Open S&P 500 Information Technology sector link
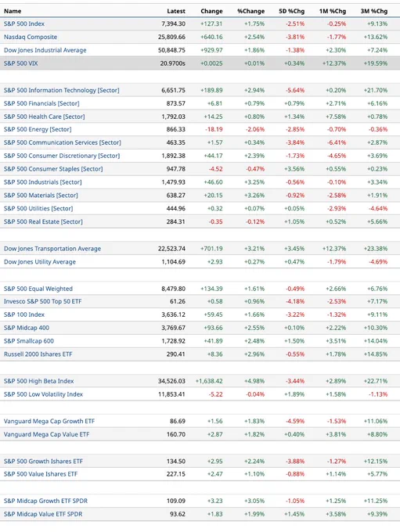This screenshot has height=532, width=400. click(62, 90)
